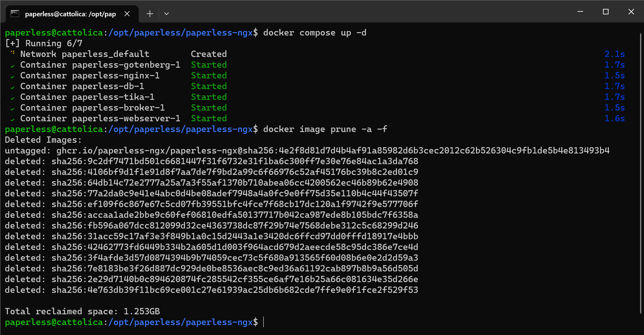Click the checkmark beside paperless-db-1
Viewport: 644px width, 335px height.
(x=13, y=87)
